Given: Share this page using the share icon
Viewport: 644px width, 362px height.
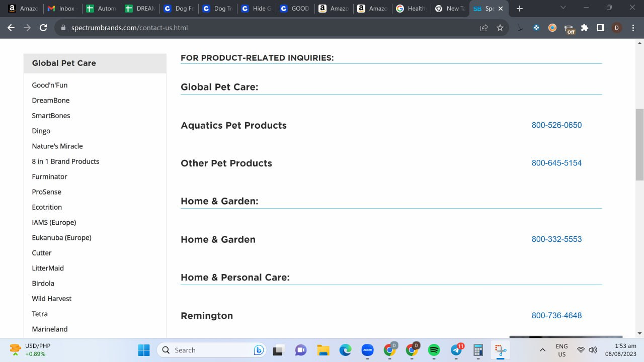Looking at the screenshot, I should coord(484,28).
